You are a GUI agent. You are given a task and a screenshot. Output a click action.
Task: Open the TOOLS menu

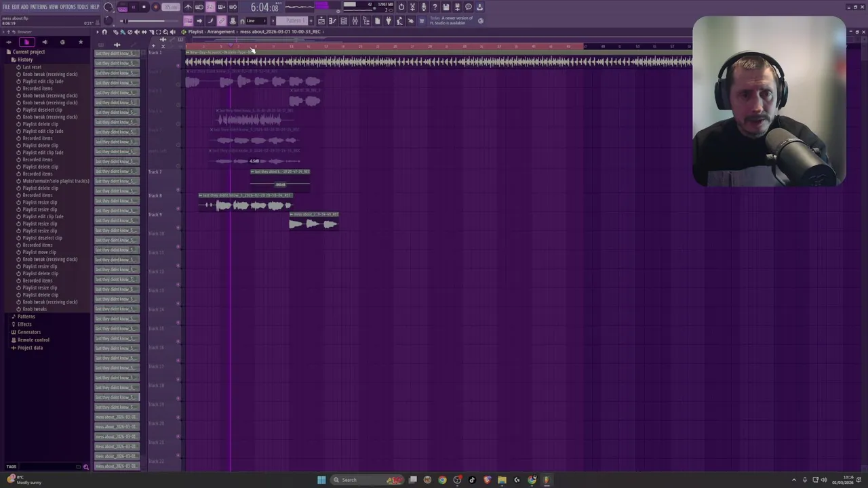[x=83, y=7]
